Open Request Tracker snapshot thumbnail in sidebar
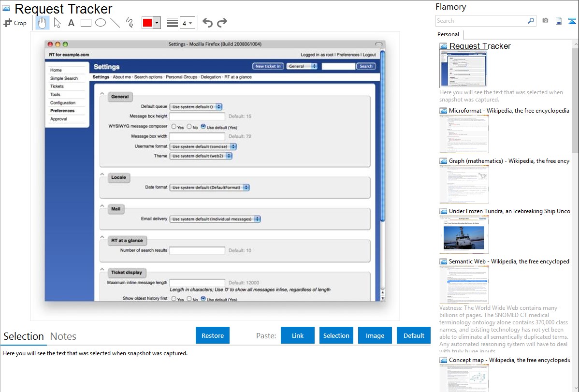The height and width of the screenshot is (392, 579). (x=463, y=69)
